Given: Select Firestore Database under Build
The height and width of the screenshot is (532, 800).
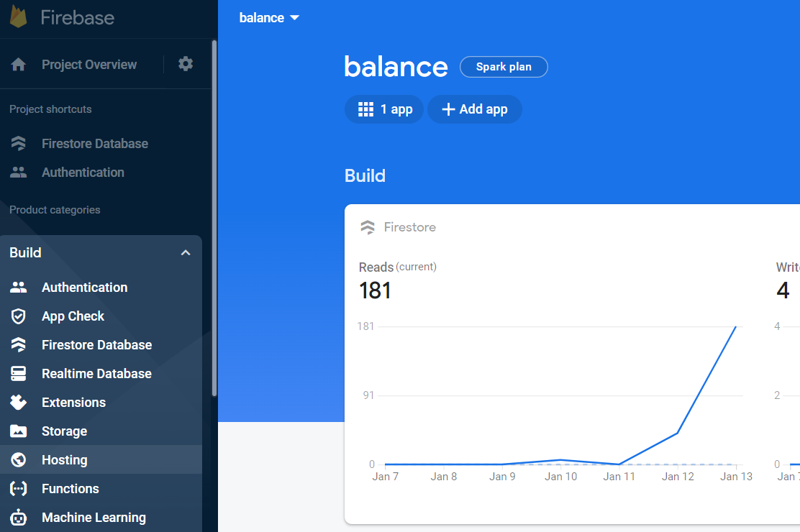Looking at the screenshot, I should tap(101, 345).
